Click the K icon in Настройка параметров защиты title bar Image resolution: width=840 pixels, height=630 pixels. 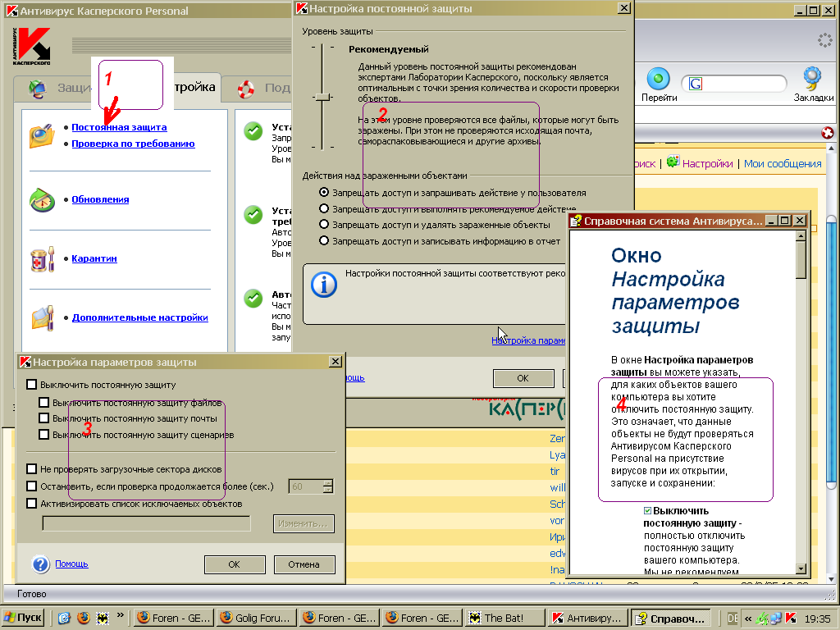[x=25, y=362]
